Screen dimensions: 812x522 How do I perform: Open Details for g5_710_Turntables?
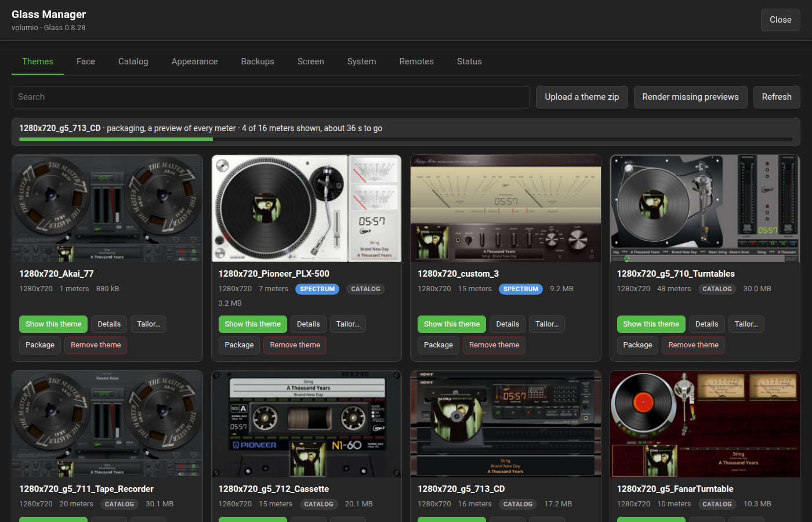pyautogui.click(x=707, y=324)
